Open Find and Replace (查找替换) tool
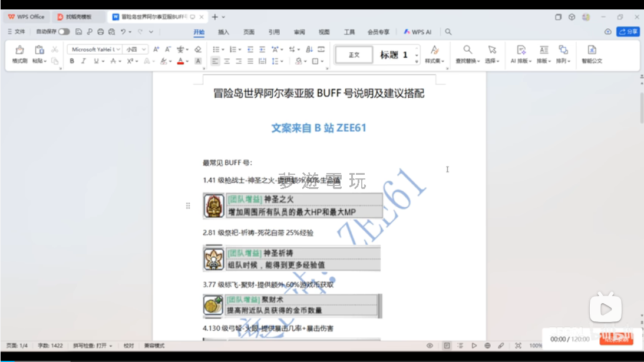 [467, 51]
